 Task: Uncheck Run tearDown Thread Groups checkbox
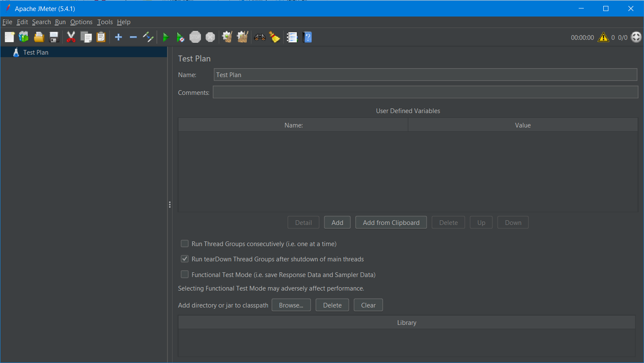(x=184, y=259)
